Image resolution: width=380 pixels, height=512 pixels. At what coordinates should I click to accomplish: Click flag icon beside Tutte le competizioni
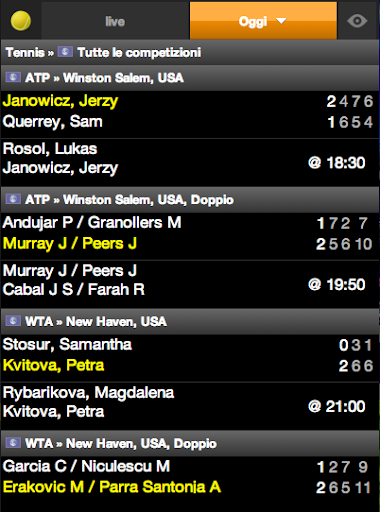click(65, 52)
